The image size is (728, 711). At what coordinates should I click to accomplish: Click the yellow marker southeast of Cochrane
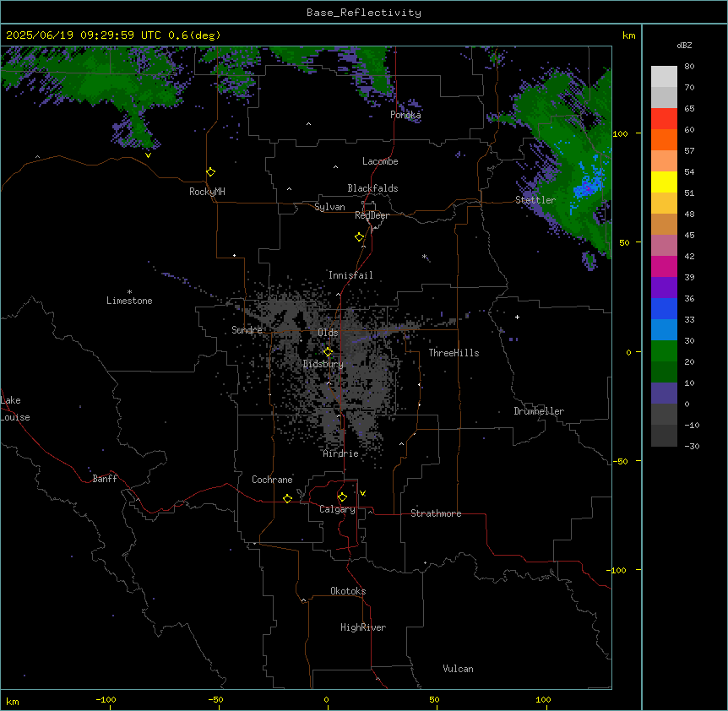(288, 498)
